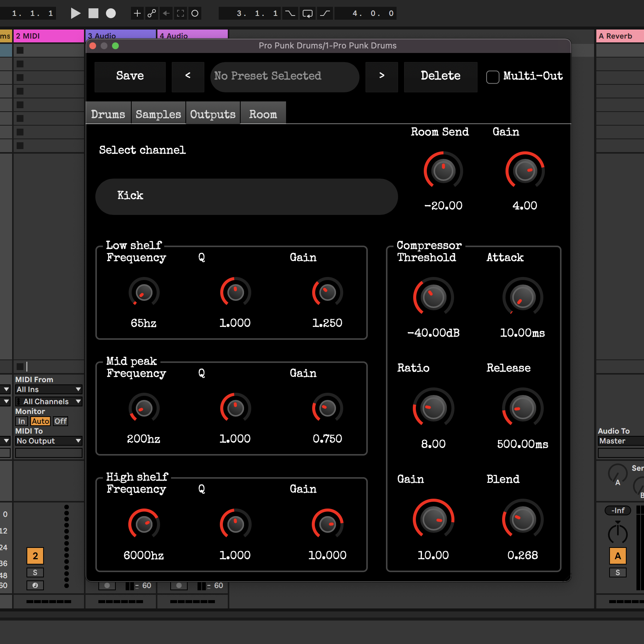Click Compressor Gain knob showing 10.00
Screen dimensions: 644x644
433,520
